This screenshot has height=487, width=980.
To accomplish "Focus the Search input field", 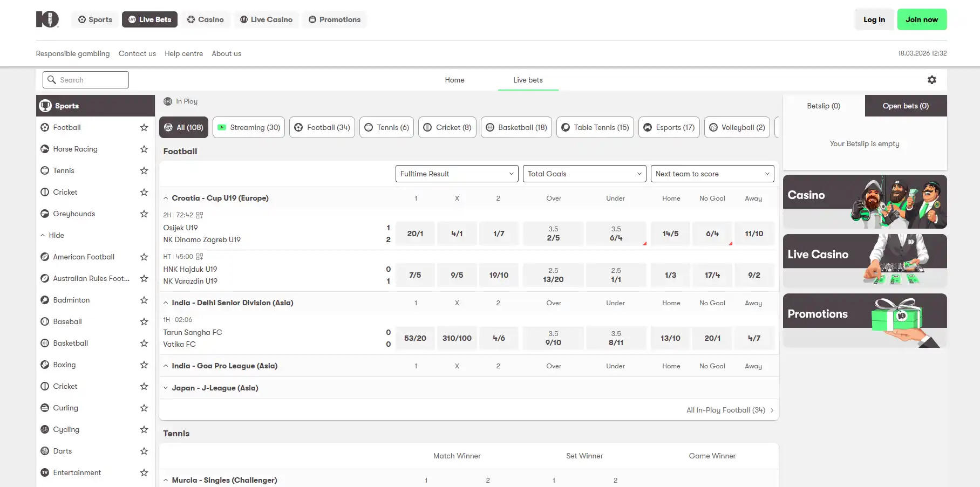I will [x=86, y=80].
